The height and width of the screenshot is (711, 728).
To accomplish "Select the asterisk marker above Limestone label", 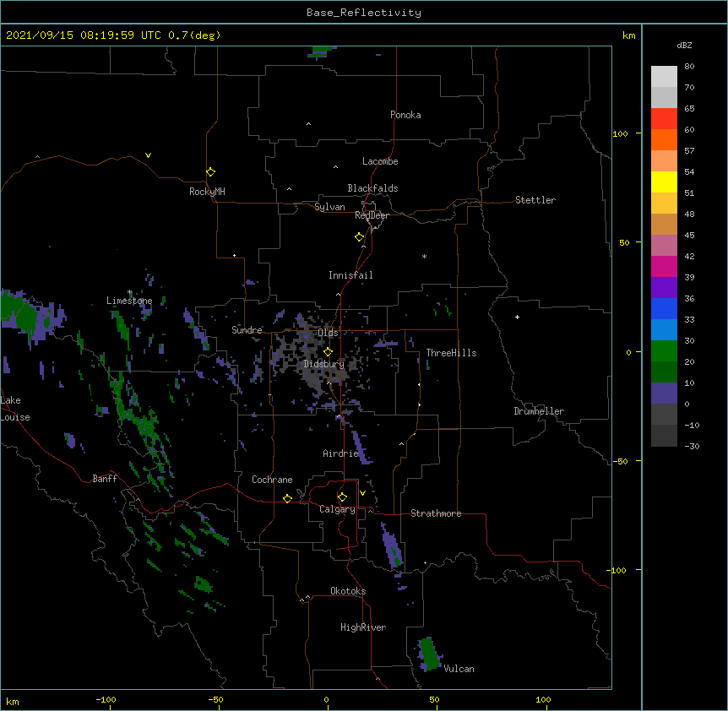I will pos(130,292).
